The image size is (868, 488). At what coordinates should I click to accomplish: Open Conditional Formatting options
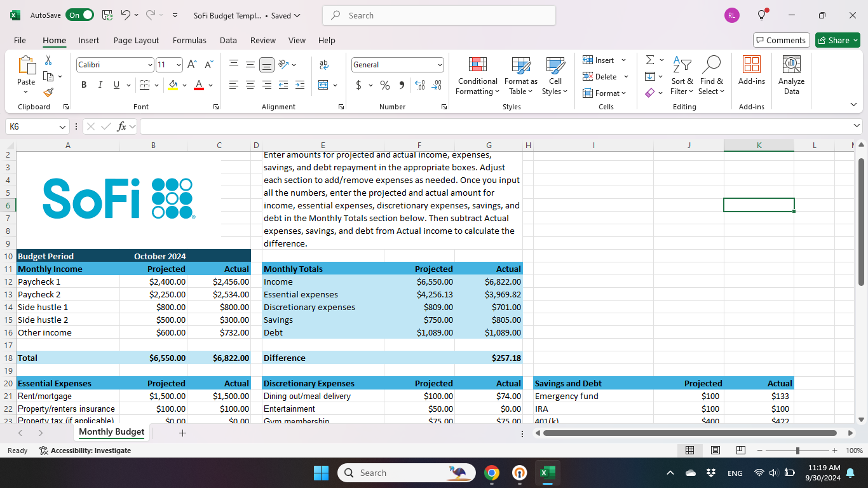(x=477, y=76)
